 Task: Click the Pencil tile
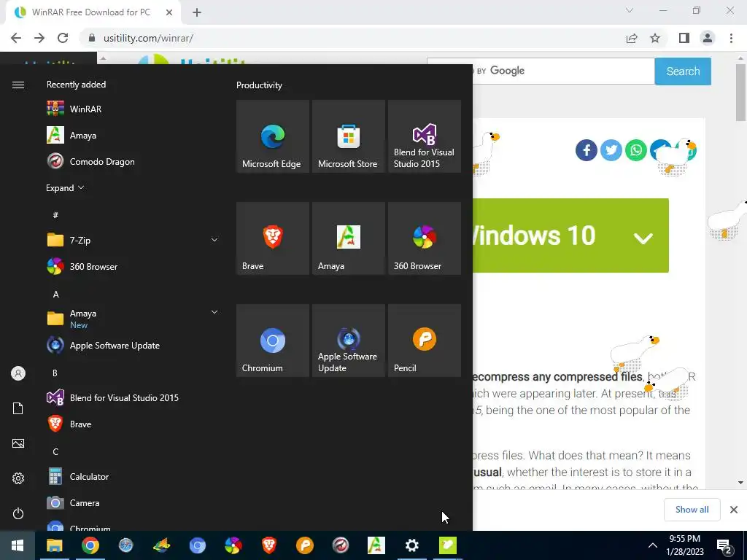425,341
